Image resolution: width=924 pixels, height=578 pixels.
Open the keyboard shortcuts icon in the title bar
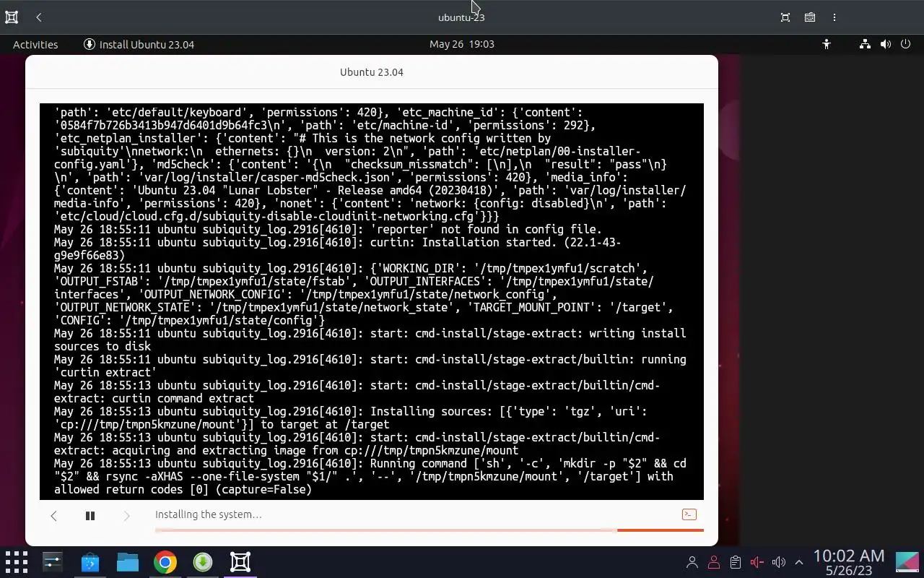(x=810, y=17)
